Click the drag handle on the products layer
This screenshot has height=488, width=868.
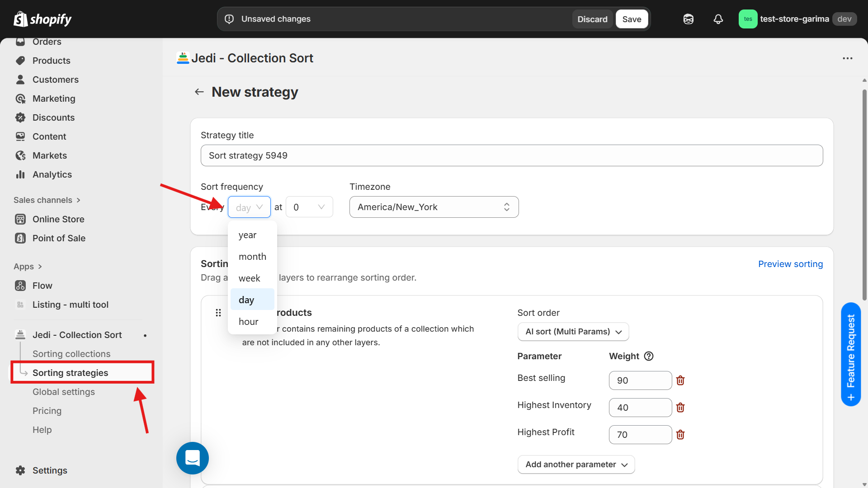tap(218, 313)
